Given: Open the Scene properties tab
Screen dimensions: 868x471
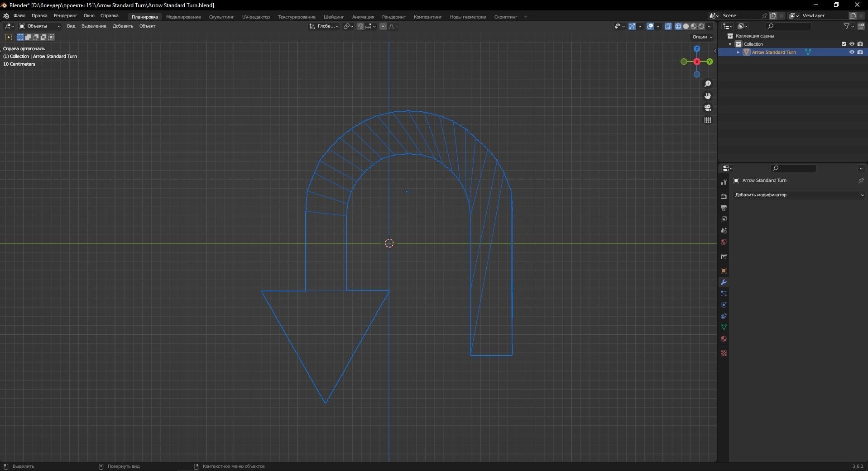Looking at the screenshot, I should tap(724, 230).
